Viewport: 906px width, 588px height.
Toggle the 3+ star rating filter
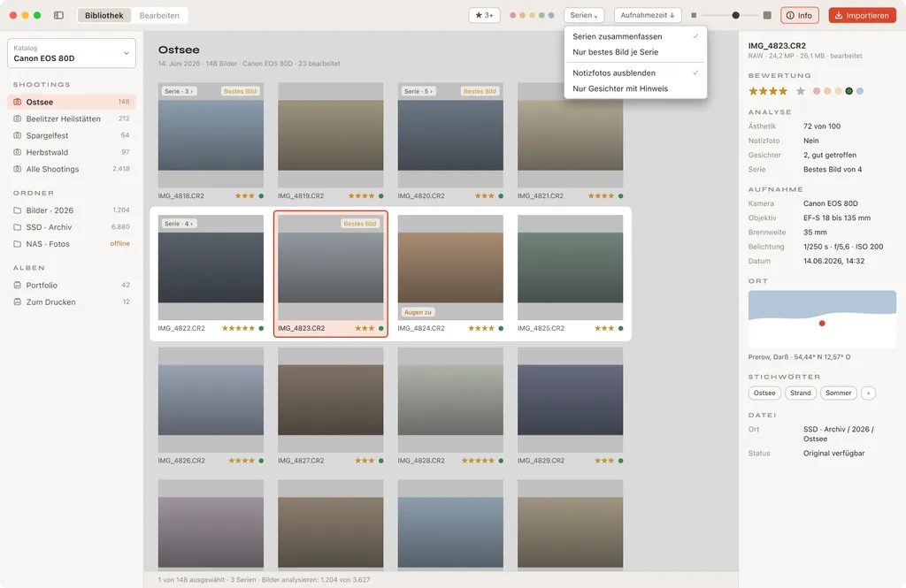click(x=484, y=15)
